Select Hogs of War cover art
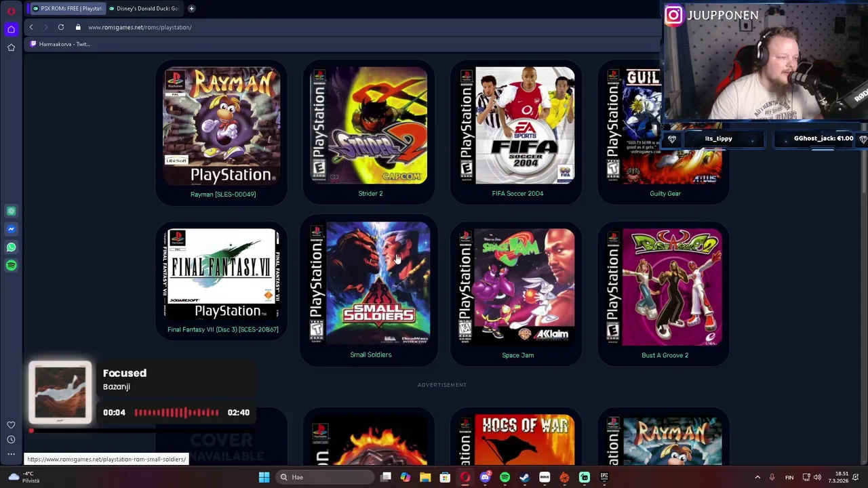The image size is (868, 488). tap(516, 440)
